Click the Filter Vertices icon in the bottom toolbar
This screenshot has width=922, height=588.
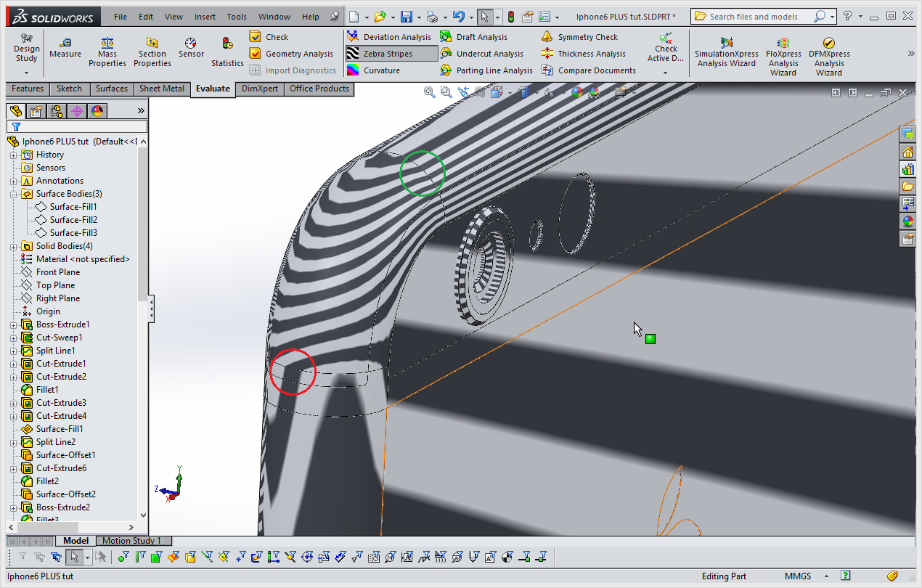tap(123, 557)
